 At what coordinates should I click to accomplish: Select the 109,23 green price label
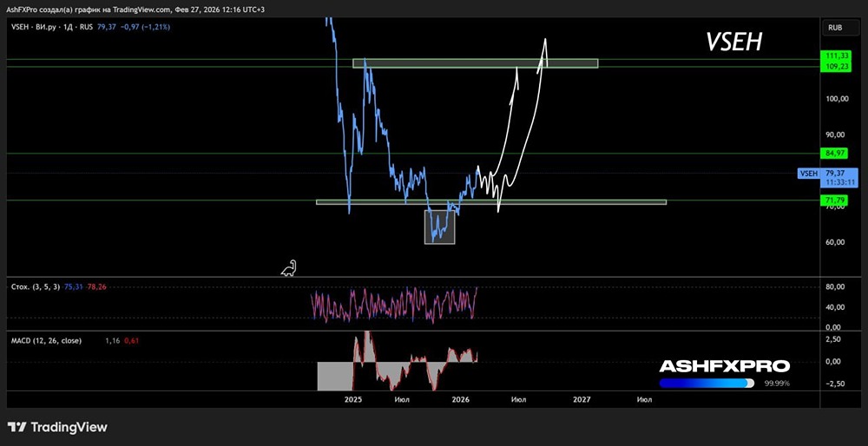[836, 65]
